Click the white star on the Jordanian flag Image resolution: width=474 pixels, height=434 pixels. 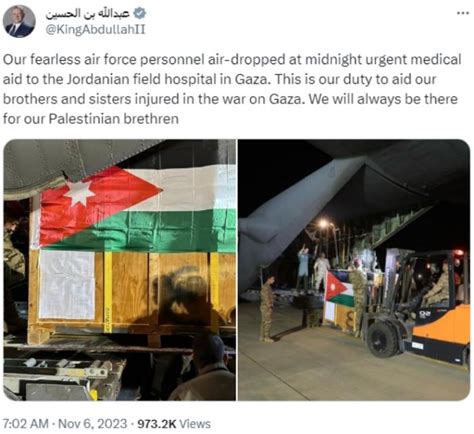coord(79,193)
